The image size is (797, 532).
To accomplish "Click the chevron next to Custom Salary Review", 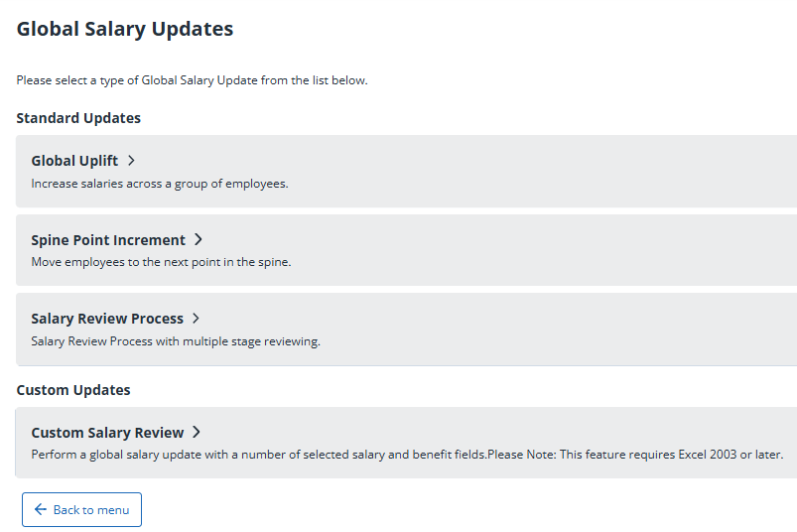I will click(x=197, y=432).
